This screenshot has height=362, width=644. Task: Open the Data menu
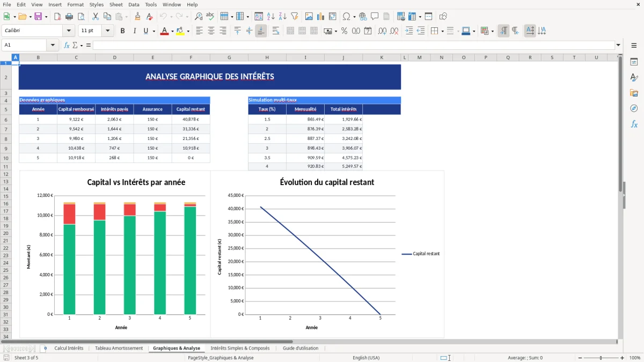(134, 4)
